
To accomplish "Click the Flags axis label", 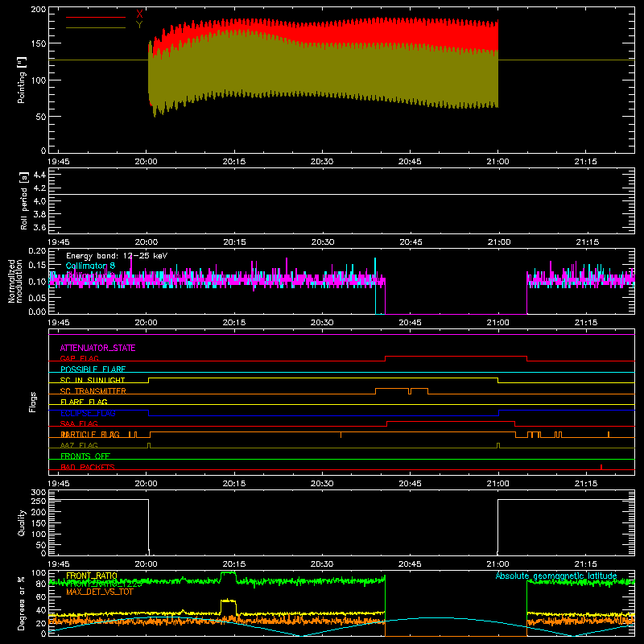I will pyautogui.click(x=32, y=402).
